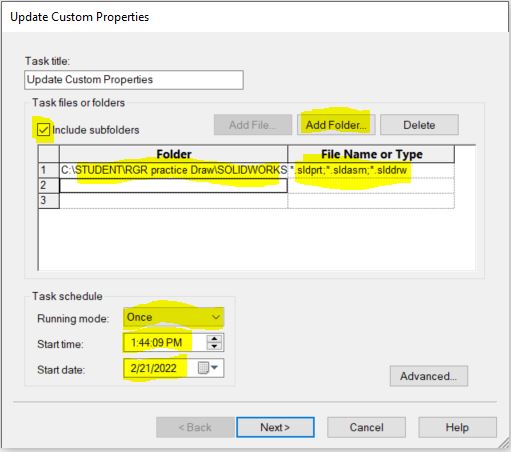This screenshot has width=511, height=452.
Task: Click the Next > button
Action: [275, 427]
